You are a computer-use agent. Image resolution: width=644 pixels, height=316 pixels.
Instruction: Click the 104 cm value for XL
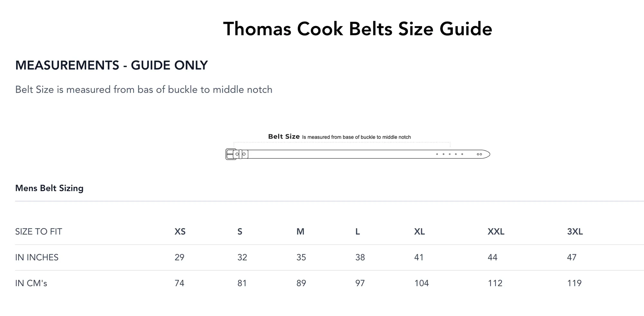(421, 283)
